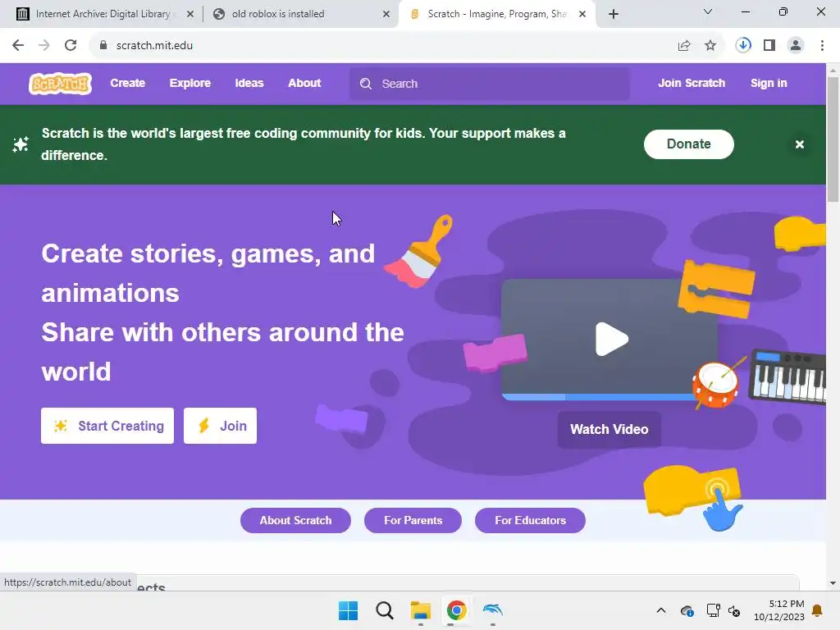Open network settings tray icon
Viewport: 840px width, 630px height.
pos(713,610)
